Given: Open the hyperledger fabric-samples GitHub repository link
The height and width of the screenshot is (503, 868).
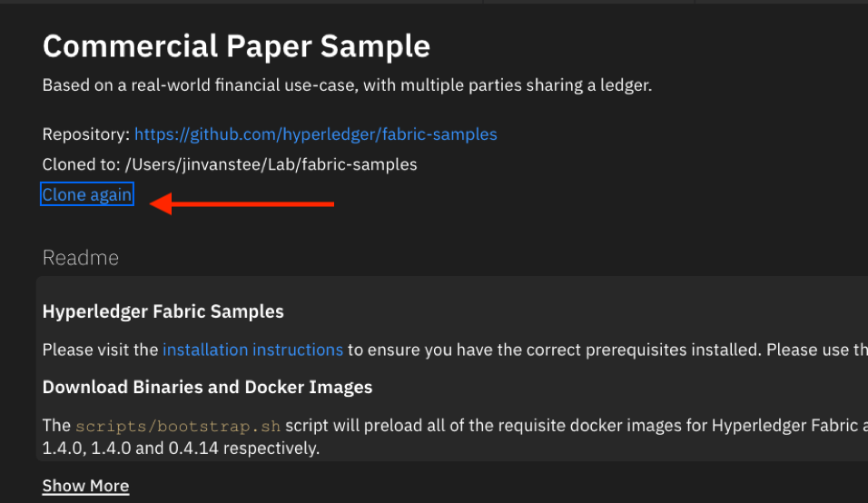Looking at the screenshot, I should (316, 134).
